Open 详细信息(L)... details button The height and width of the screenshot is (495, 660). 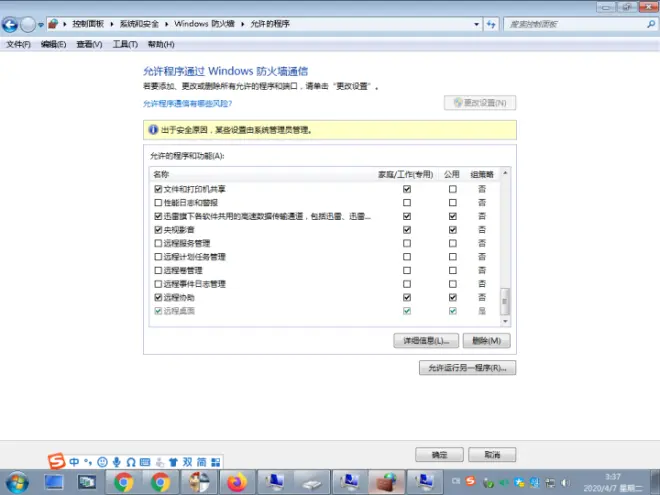(426, 341)
